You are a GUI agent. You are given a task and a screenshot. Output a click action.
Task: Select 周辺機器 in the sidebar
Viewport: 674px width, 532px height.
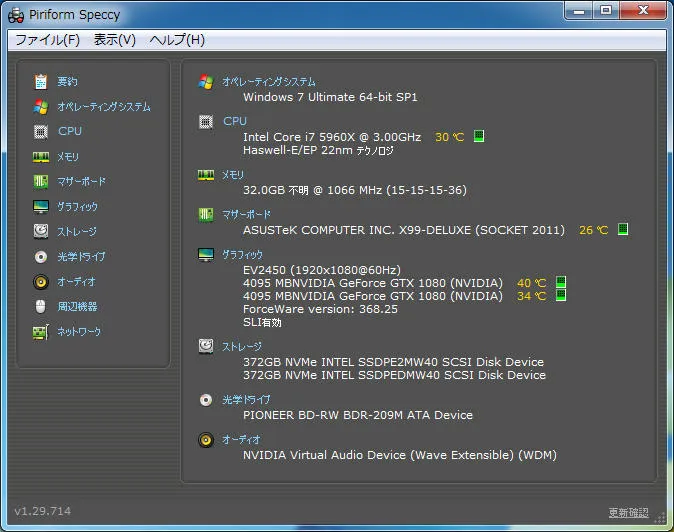coord(77,306)
